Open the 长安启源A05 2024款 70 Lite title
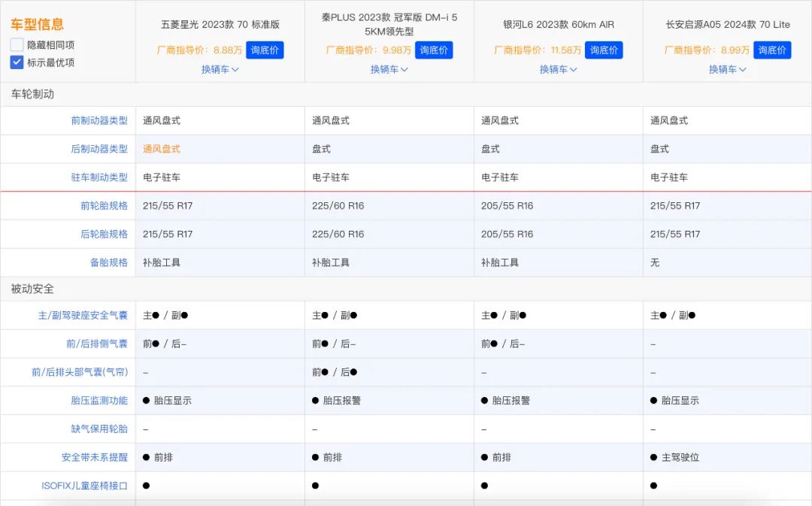 coord(728,24)
